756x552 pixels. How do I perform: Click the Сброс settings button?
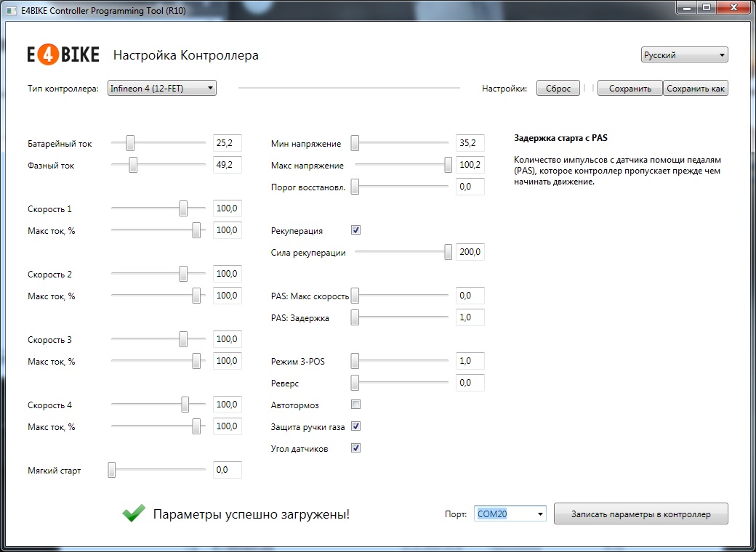558,88
